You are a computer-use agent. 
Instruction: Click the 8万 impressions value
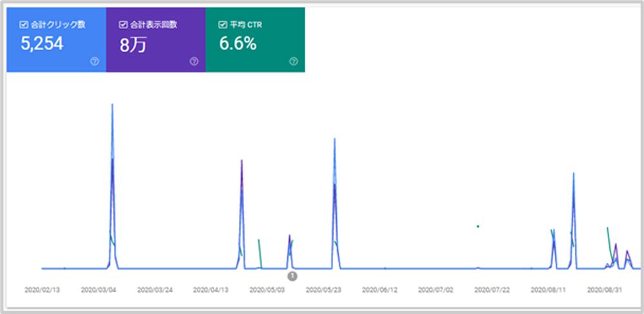click(134, 46)
